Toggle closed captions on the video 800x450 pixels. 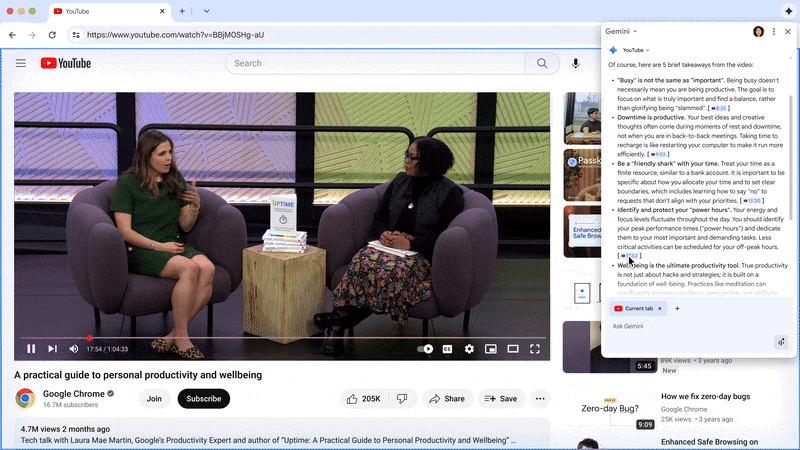pos(447,349)
